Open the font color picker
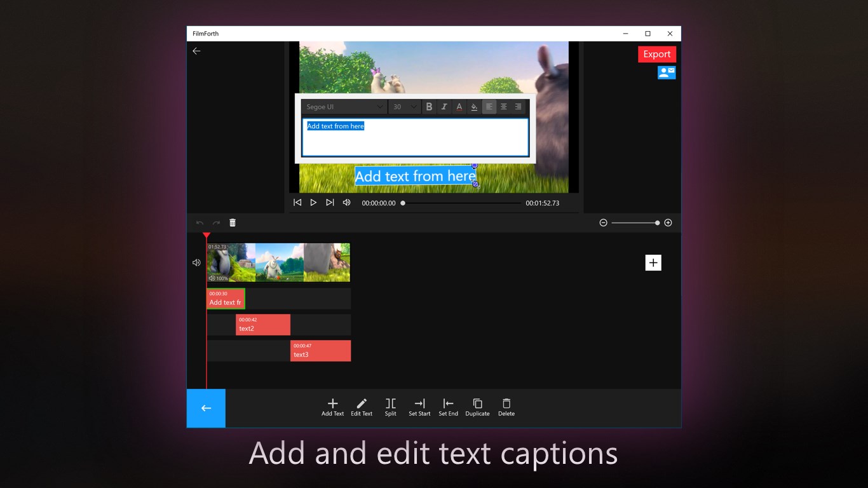This screenshot has height=488, width=868. [x=459, y=107]
